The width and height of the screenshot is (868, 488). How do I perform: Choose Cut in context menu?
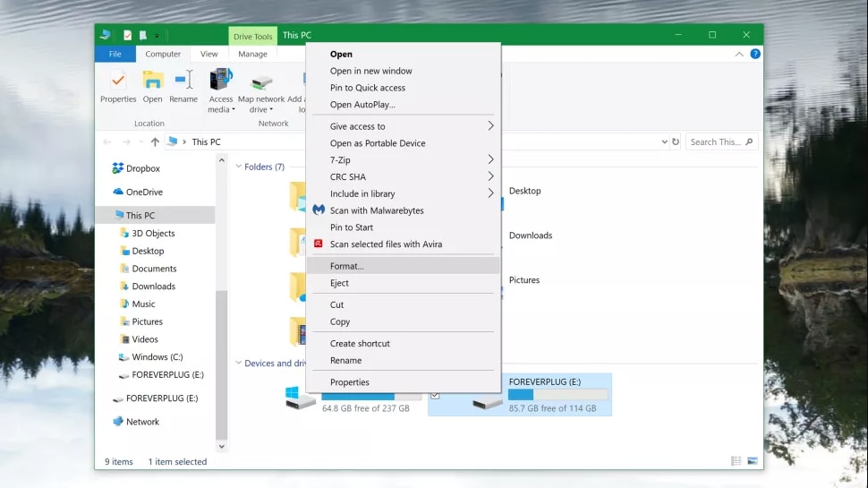[x=403, y=304]
